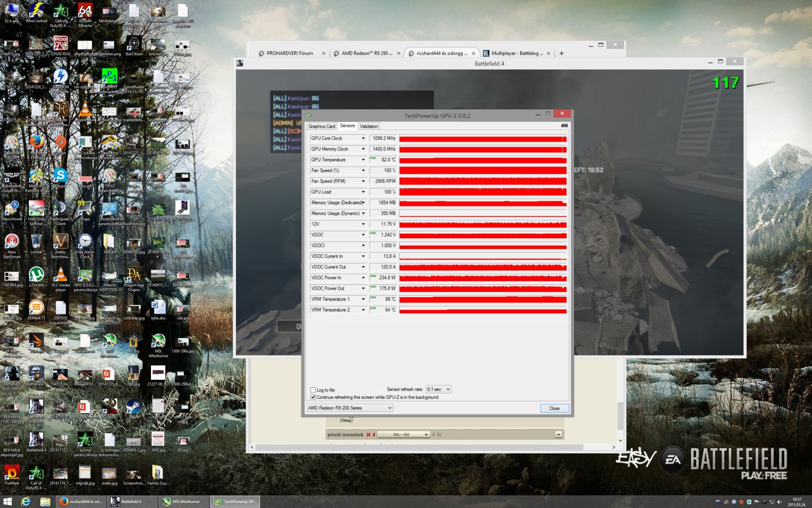Click browser horizontal scrollbar
Viewport: 812px width, 508px height.
click(419, 447)
